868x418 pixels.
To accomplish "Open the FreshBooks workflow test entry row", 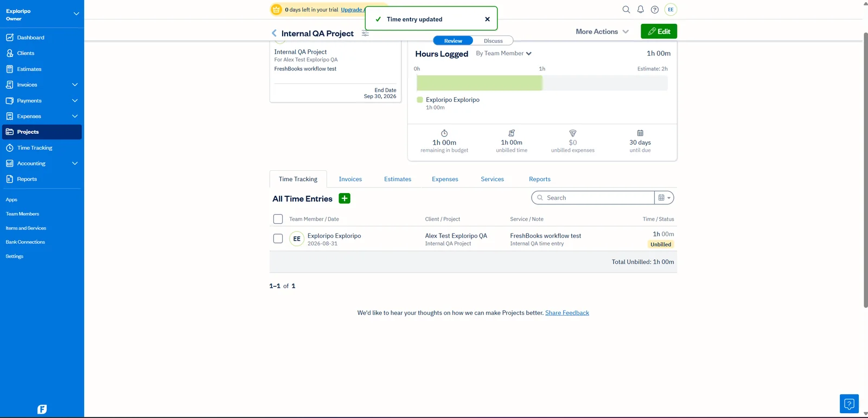I will pyautogui.click(x=473, y=239).
